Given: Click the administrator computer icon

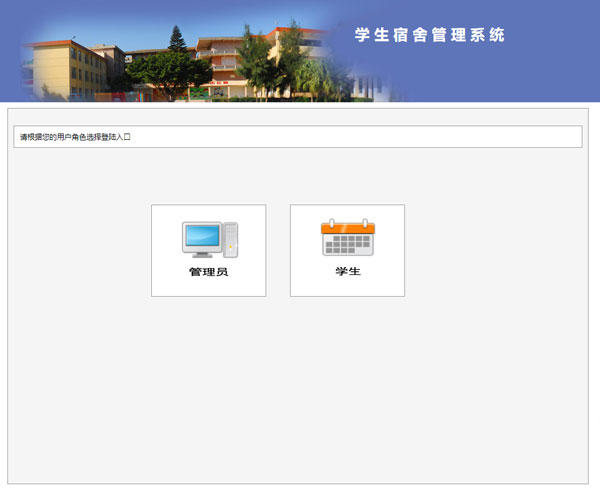Looking at the screenshot, I should pos(210,239).
